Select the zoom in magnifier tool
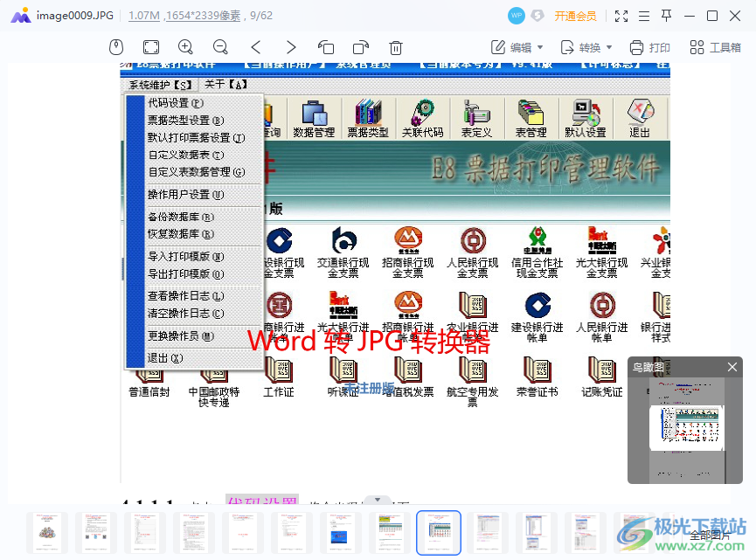 186,47
